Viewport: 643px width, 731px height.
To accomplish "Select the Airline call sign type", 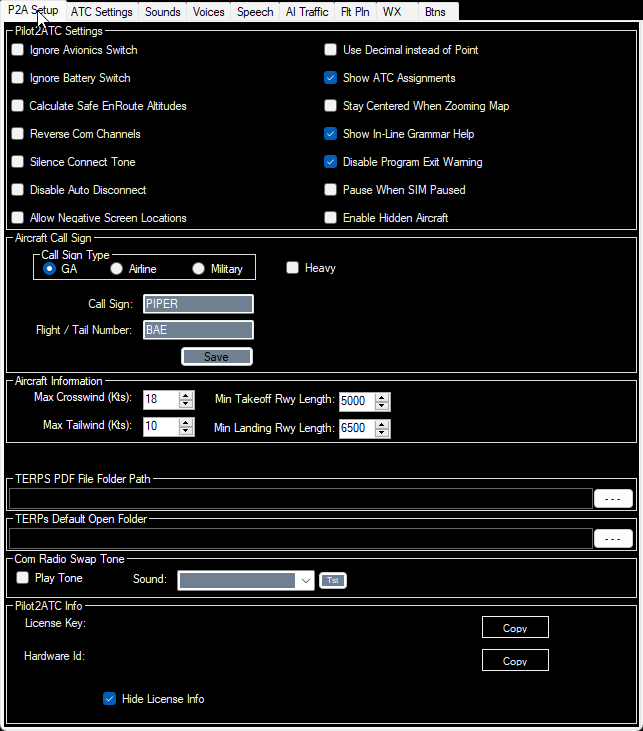I will pyautogui.click(x=117, y=269).
